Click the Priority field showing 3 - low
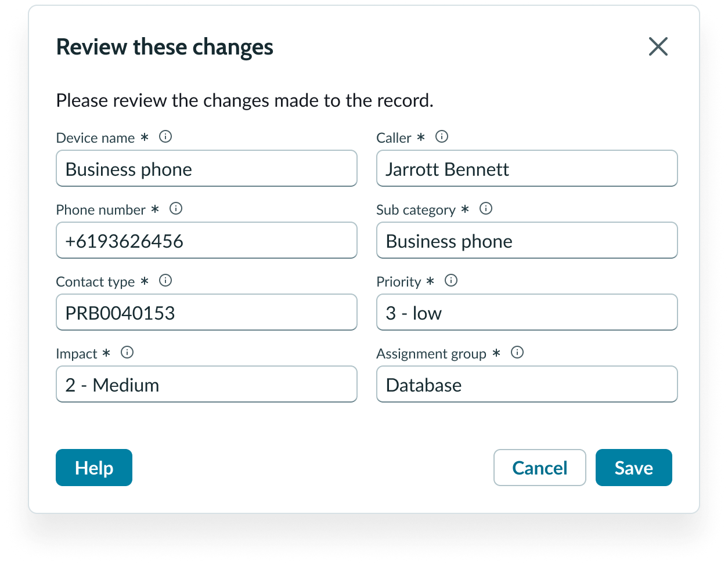The image size is (728, 565). coord(527,313)
